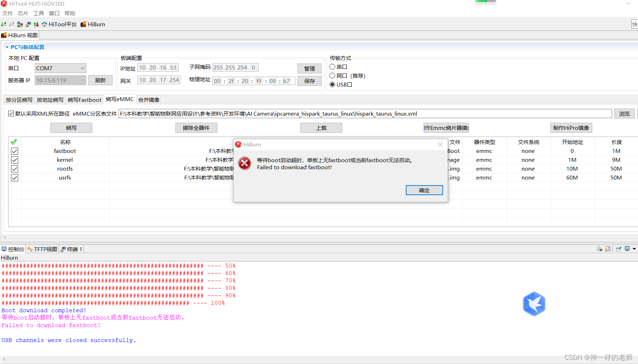Click the red-green transfer arrows icon
This screenshot has width=638, height=364.
click(x=36, y=24)
